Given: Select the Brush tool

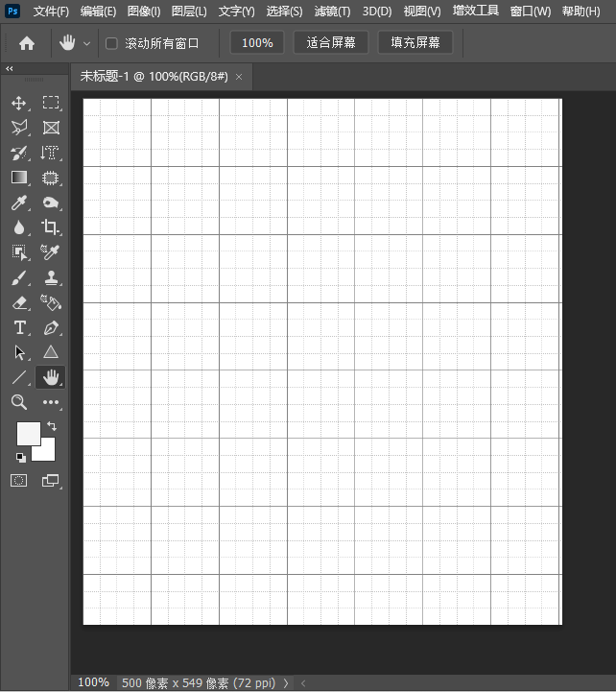Looking at the screenshot, I should 19,278.
